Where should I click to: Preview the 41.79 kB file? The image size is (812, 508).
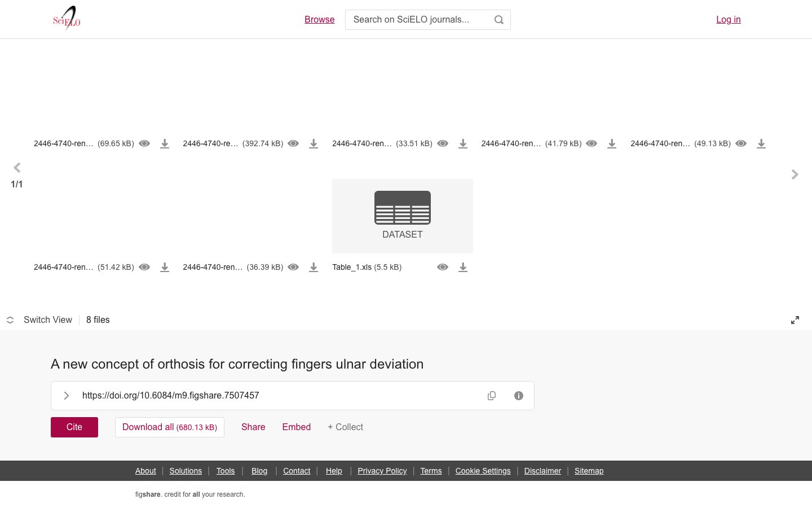pyautogui.click(x=592, y=143)
